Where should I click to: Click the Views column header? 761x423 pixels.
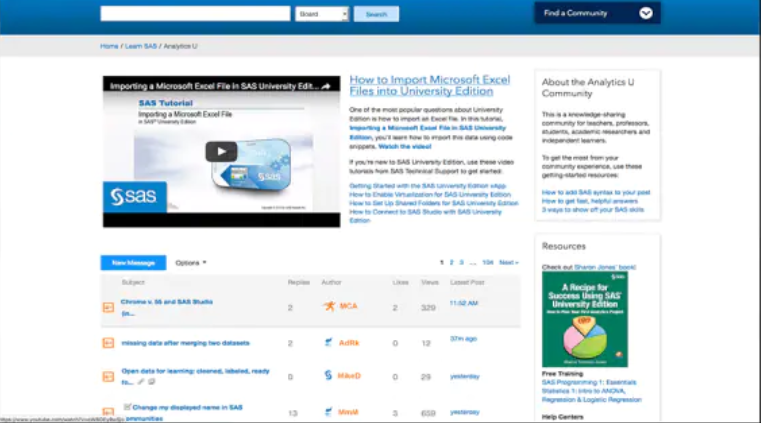click(430, 282)
